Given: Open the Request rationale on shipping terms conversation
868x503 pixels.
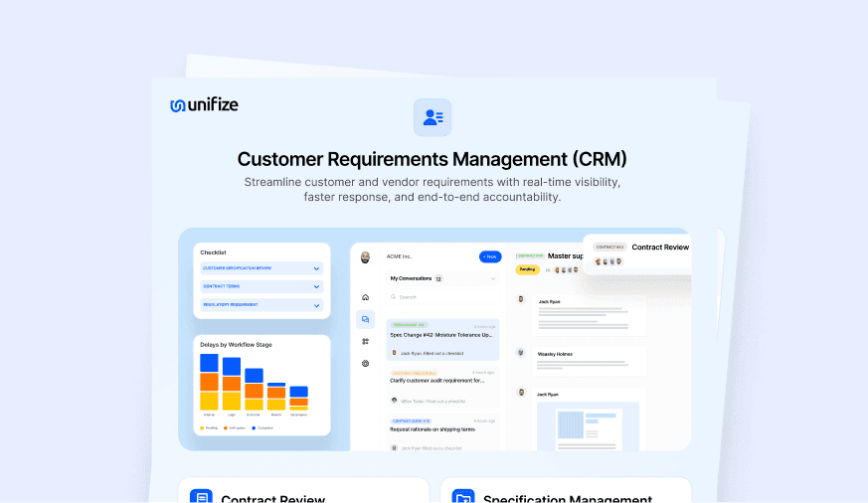Looking at the screenshot, I should click(x=442, y=432).
